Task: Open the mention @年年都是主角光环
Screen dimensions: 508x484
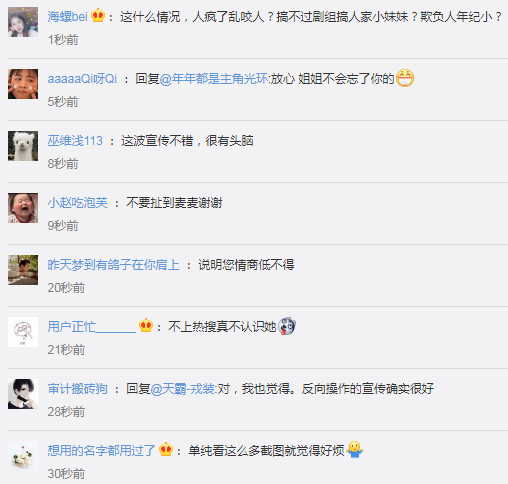Action: tap(215, 79)
